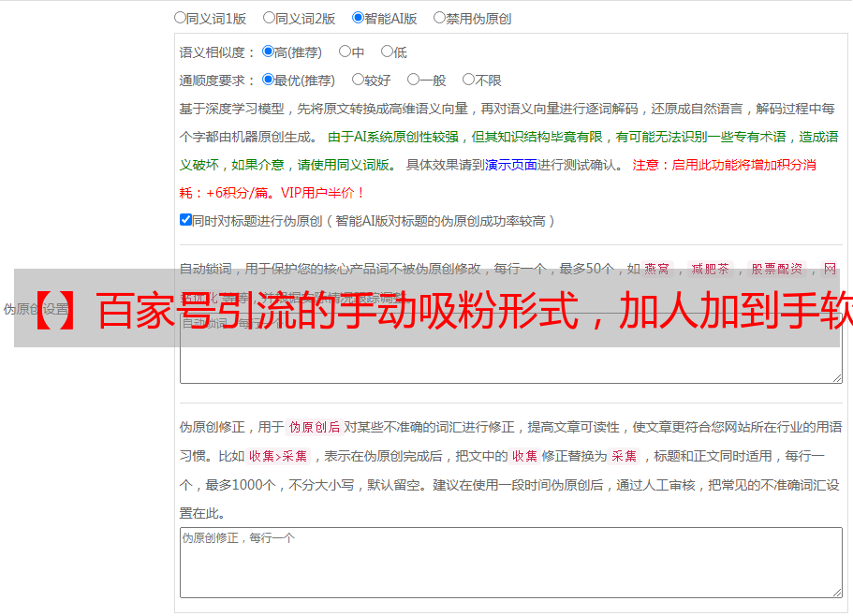Screen dimensions: 853x616
Task: Select the 同义词1版 radio option
Action: point(180,18)
